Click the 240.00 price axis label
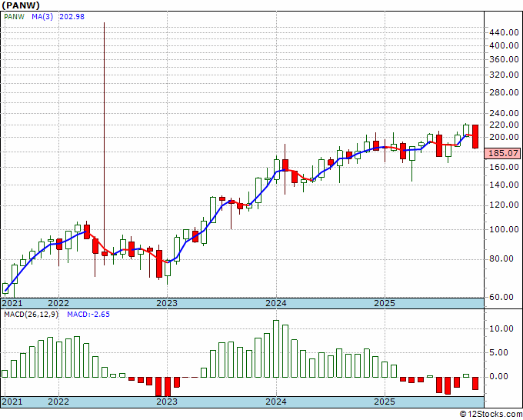 tap(504, 113)
